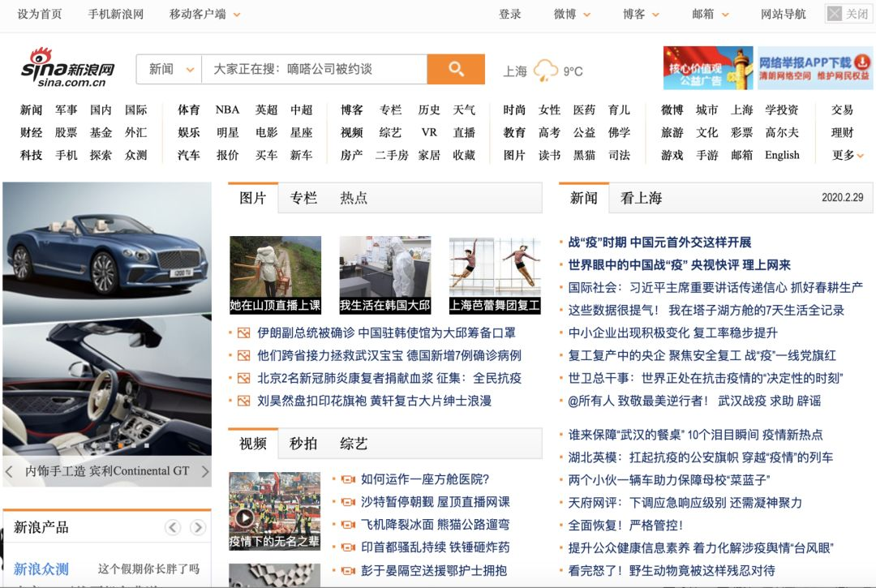Click picture icon beside 伊朗副总统被确诊 headline

pyautogui.click(x=243, y=333)
